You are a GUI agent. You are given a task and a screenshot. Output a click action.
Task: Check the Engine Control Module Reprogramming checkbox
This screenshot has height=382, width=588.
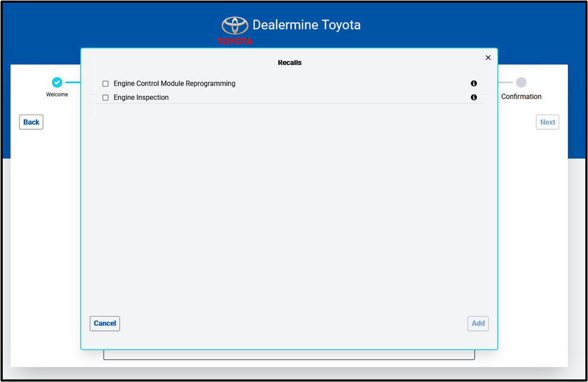[x=106, y=84]
